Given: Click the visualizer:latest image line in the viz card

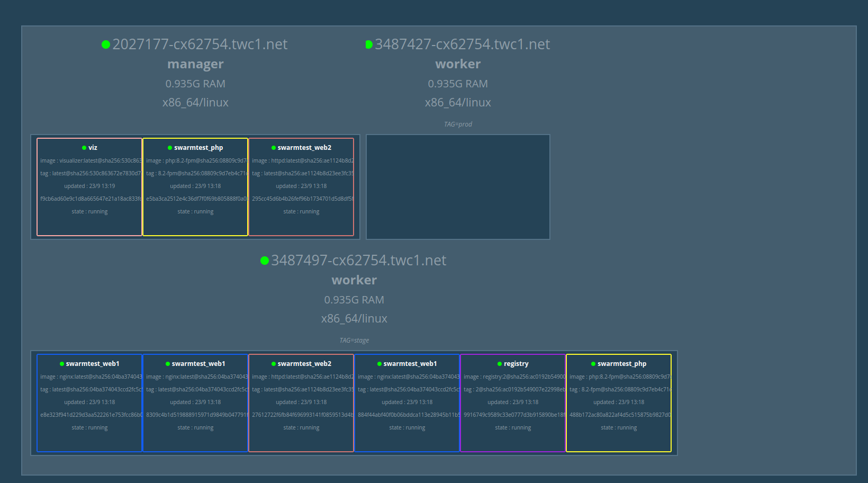Looking at the screenshot, I should pos(91,160).
